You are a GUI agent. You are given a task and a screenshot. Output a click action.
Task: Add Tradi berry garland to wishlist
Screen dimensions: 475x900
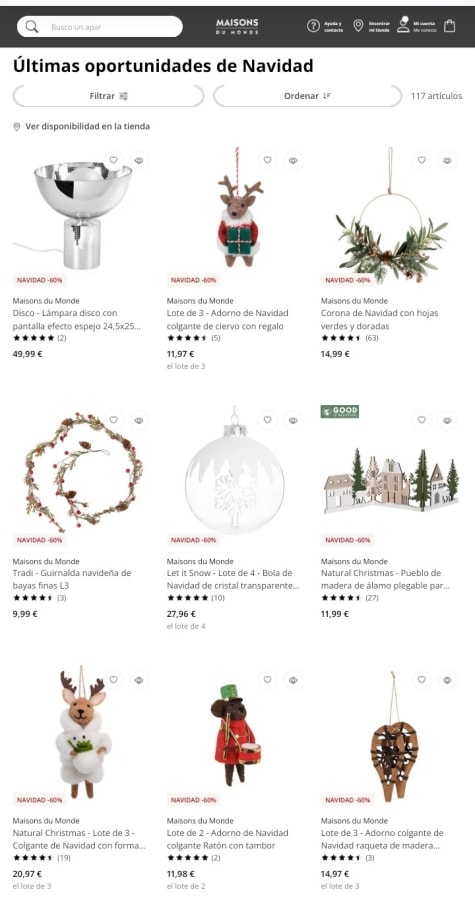(x=114, y=421)
